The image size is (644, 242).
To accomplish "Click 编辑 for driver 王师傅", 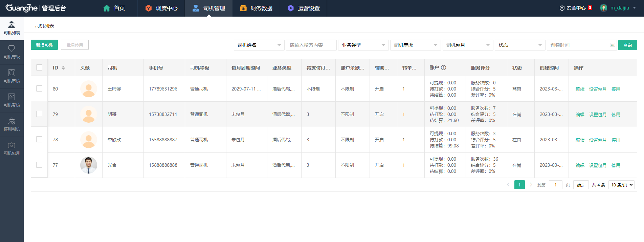I will 580,89.
